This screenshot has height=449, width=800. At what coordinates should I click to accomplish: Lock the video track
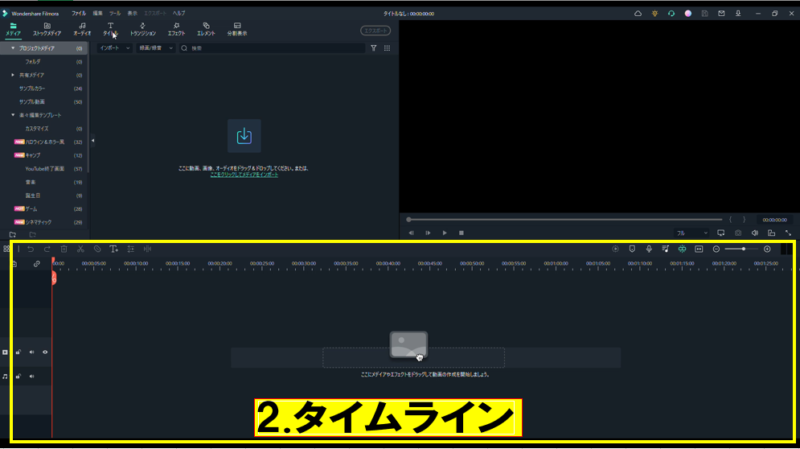[x=18, y=352]
